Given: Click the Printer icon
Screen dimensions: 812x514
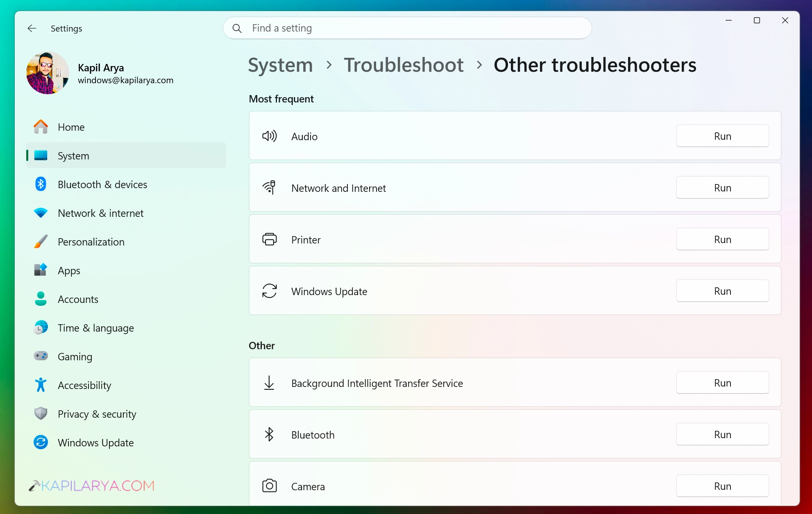Looking at the screenshot, I should (x=269, y=239).
